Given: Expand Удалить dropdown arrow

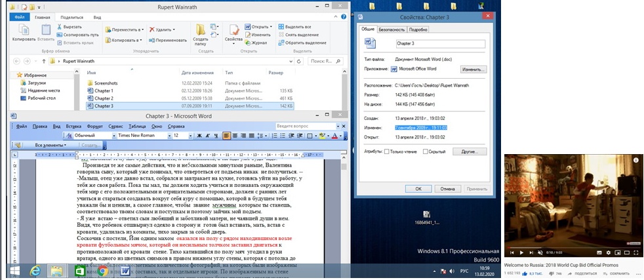Looking at the screenshot, I should [174, 30].
